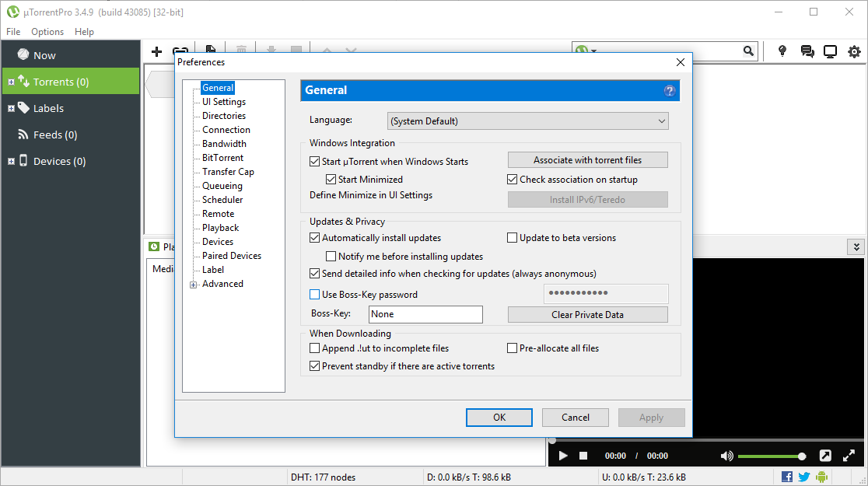
Task: Select Directories in preferences tree
Action: (x=224, y=116)
